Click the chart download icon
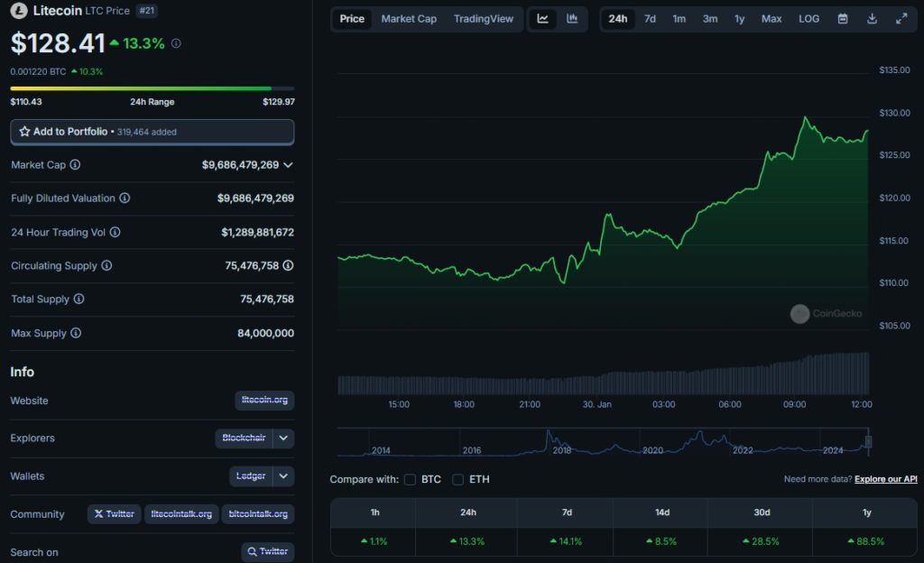 click(872, 18)
